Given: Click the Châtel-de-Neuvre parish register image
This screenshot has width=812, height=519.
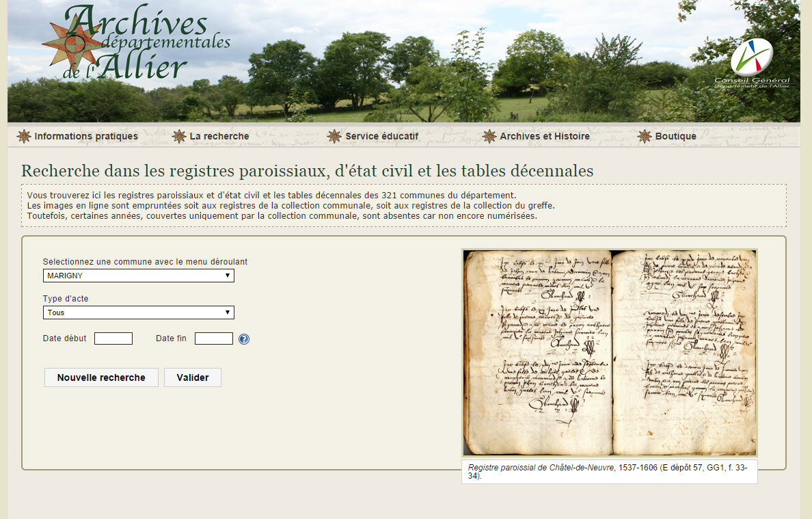Looking at the screenshot, I should [x=609, y=352].
